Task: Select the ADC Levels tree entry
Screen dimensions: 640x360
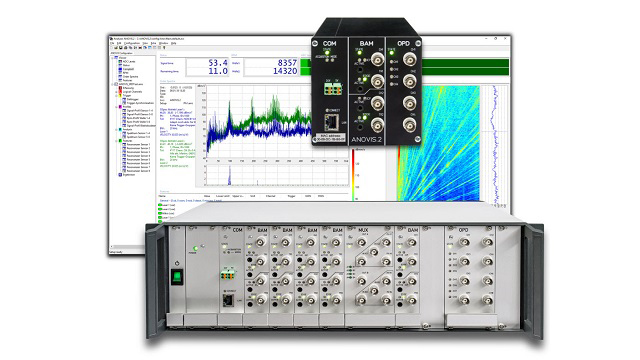Action: click(129, 62)
